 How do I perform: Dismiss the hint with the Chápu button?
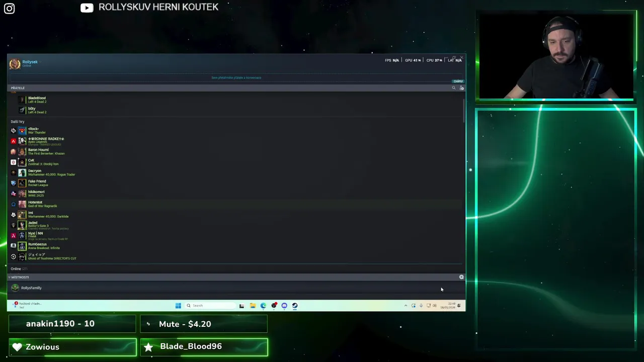[458, 81]
